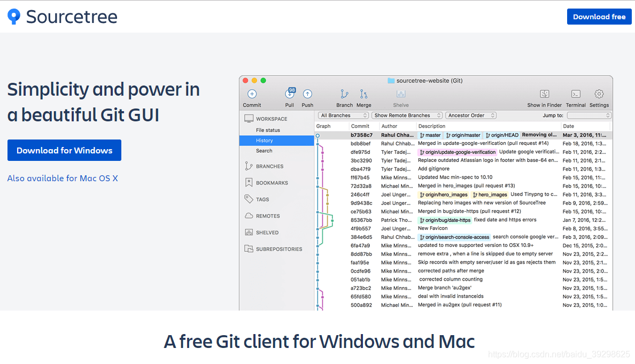Viewport: 635px width, 364px height.
Task: Select the bdb8bef commit row
Action: tap(463, 143)
